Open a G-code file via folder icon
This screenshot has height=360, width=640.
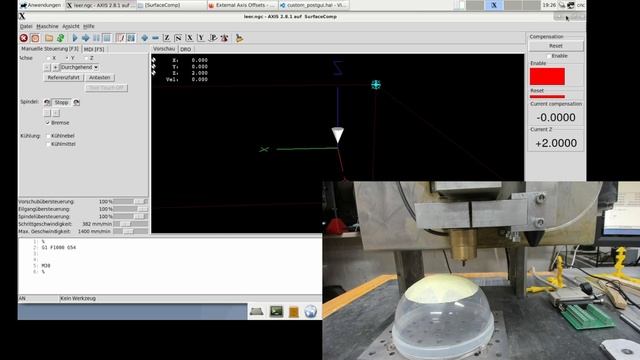click(49, 38)
